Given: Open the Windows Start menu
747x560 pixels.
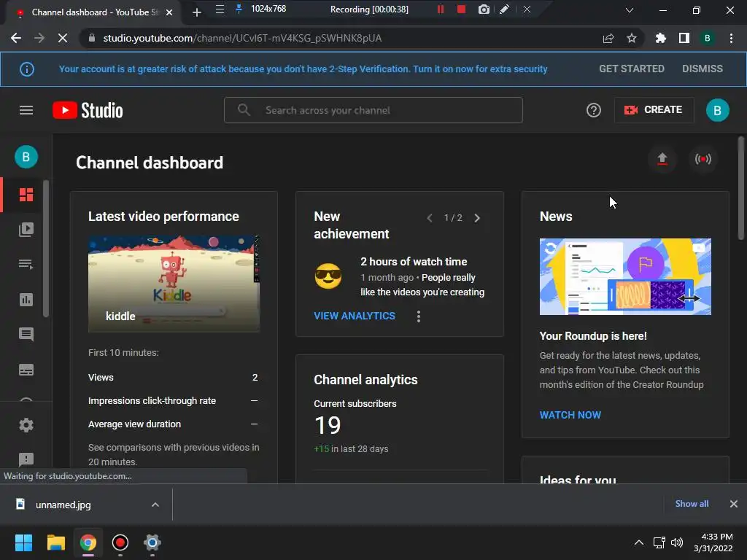Looking at the screenshot, I should pos(23,542).
